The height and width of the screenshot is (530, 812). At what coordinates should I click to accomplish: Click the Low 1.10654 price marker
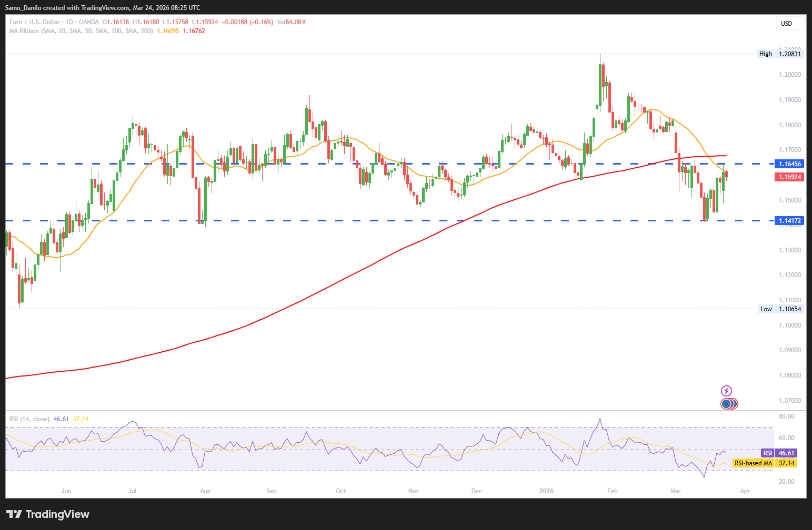780,309
